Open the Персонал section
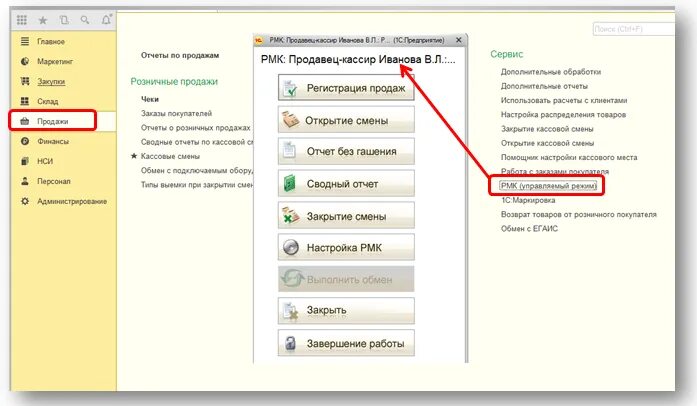 (54, 181)
